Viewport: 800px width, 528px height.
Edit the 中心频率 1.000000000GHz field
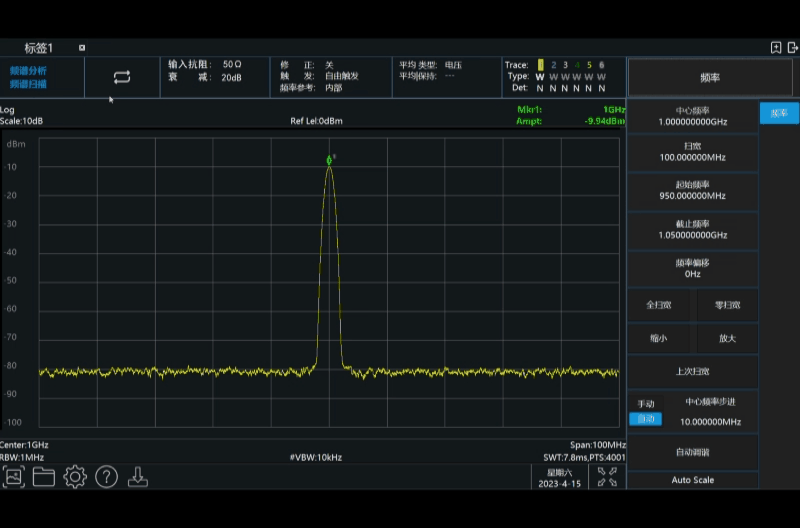coord(692,116)
